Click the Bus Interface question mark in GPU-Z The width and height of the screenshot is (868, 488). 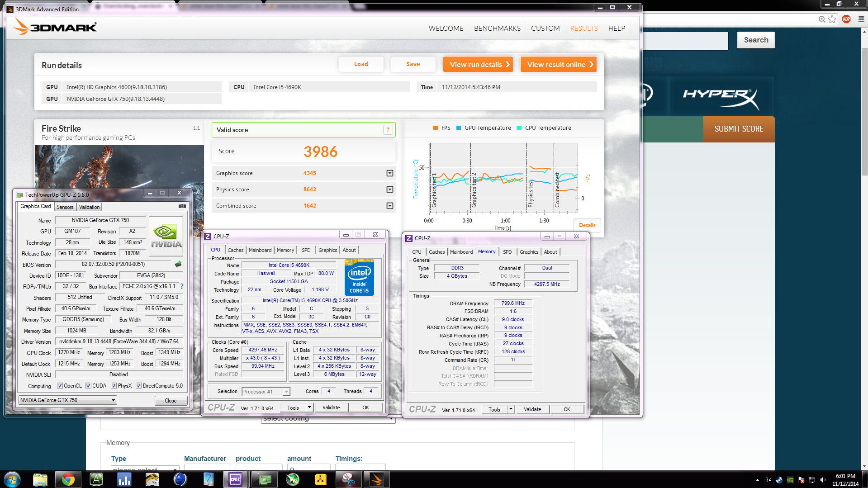click(x=182, y=286)
